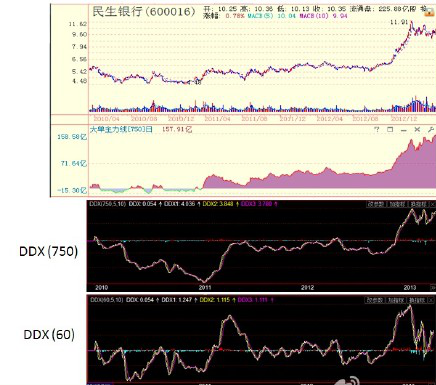Image resolution: width=436 pixels, height=385 pixels.
Task: Click the 大单主力线[750]日 indicator label
Action: (x=121, y=129)
